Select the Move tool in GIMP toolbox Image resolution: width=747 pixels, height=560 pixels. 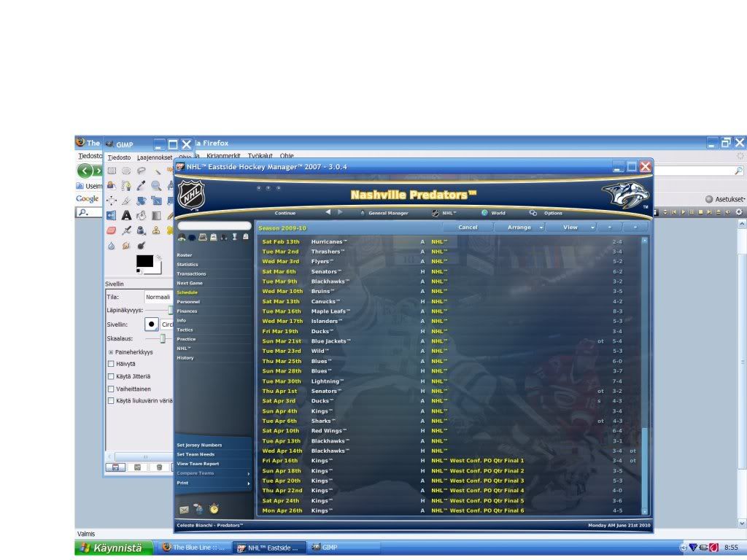tap(112, 201)
